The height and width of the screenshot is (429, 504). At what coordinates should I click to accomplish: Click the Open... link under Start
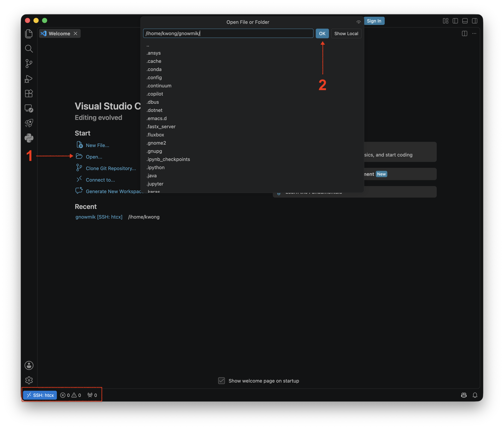[94, 157]
